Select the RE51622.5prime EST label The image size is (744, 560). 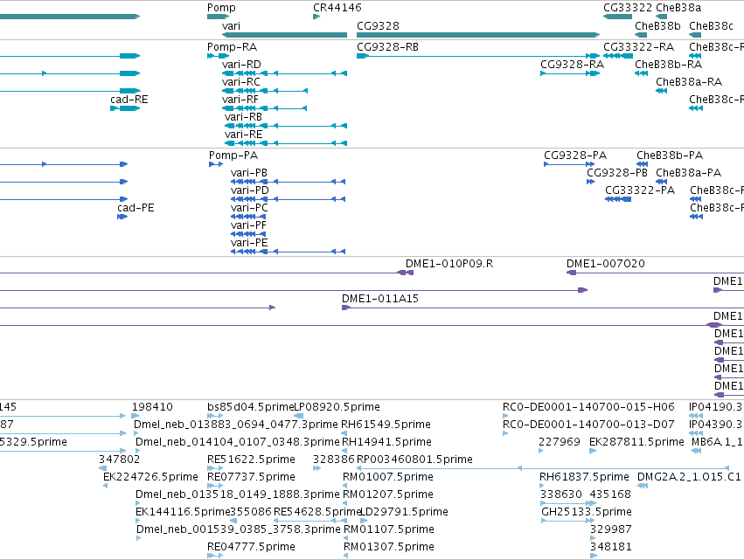pyautogui.click(x=251, y=460)
